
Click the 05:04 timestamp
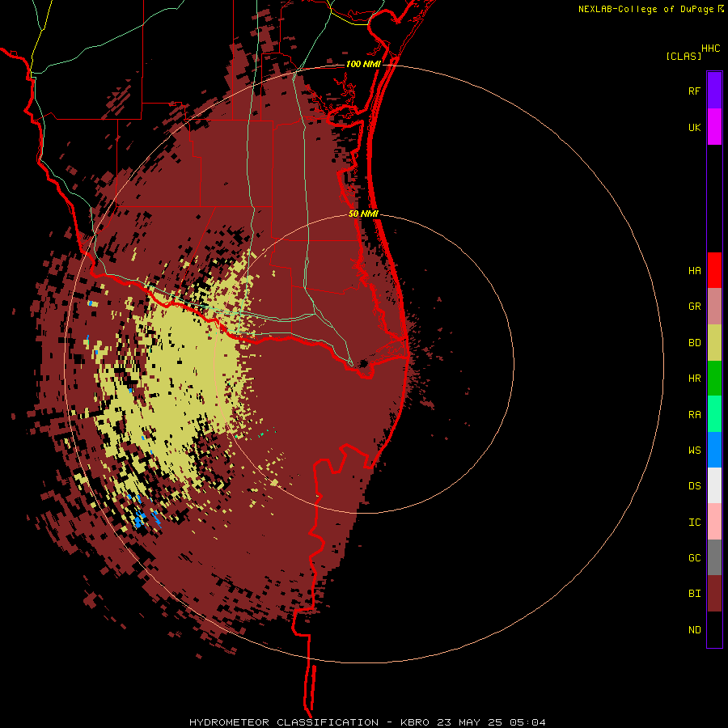527,722
